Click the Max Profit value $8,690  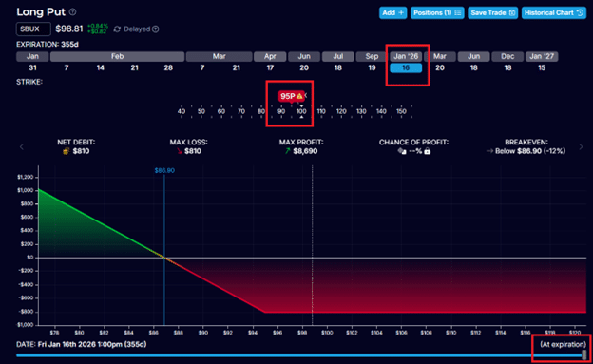click(305, 151)
